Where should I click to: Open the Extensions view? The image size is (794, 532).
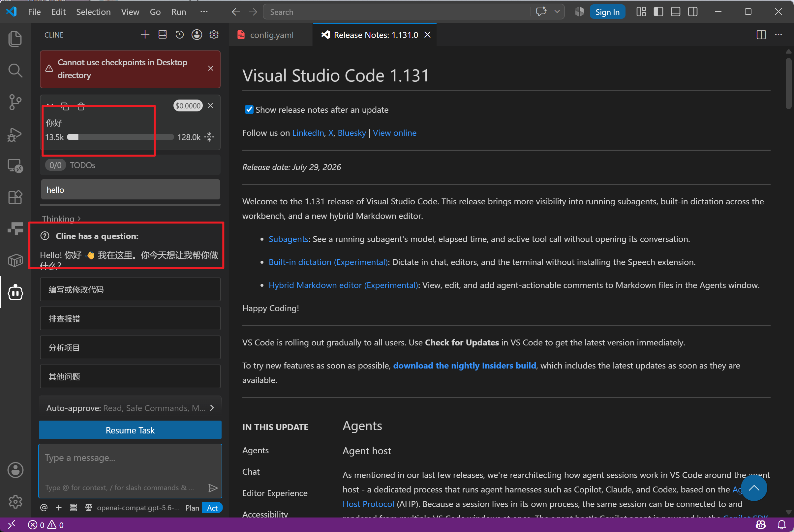tap(15, 197)
